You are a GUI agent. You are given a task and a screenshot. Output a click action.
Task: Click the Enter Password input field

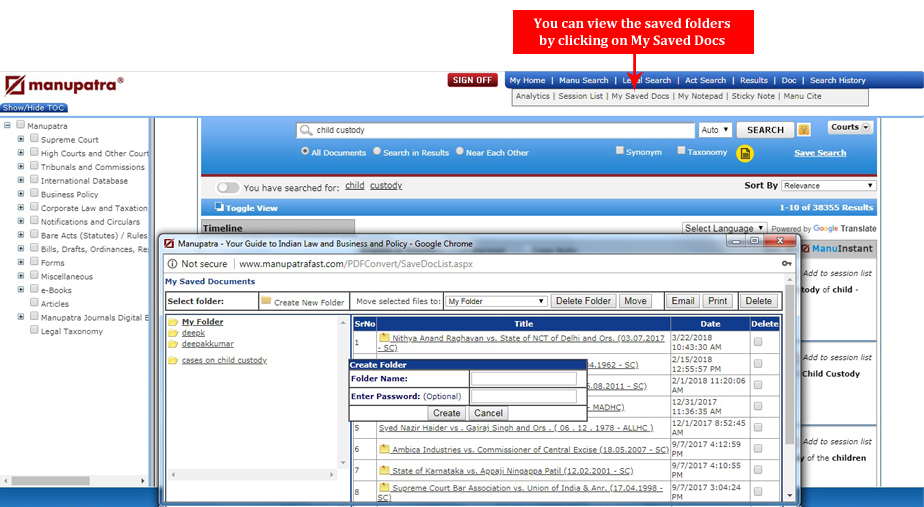(x=524, y=396)
